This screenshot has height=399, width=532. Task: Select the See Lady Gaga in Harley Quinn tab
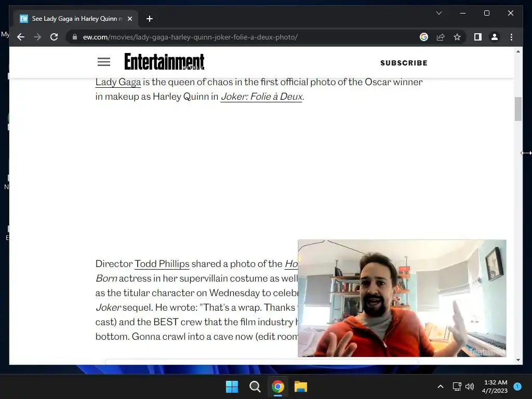click(x=76, y=19)
